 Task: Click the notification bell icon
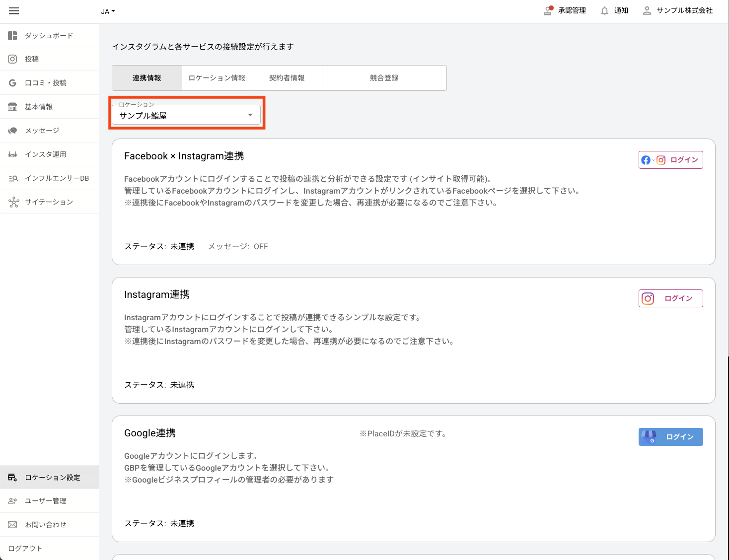click(604, 11)
